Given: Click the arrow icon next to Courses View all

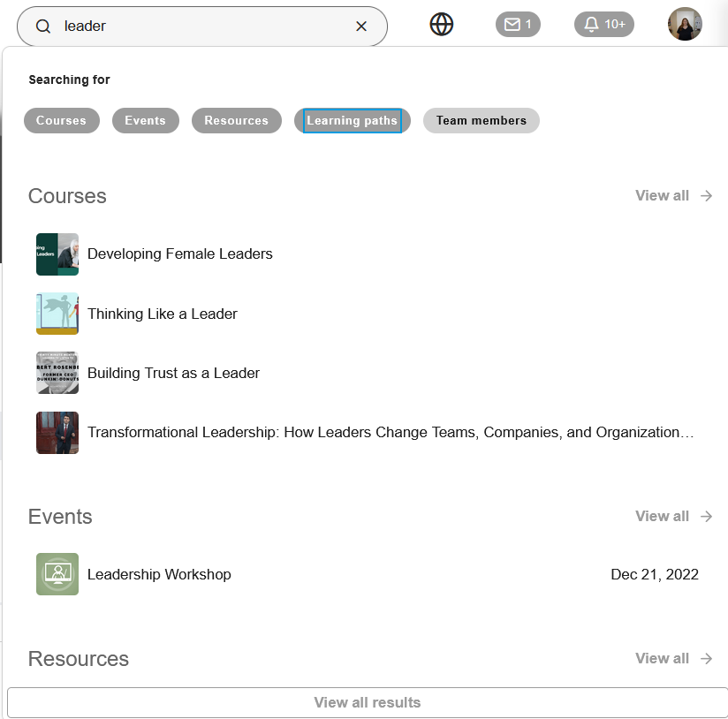Looking at the screenshot, I should tap(704, 196).
